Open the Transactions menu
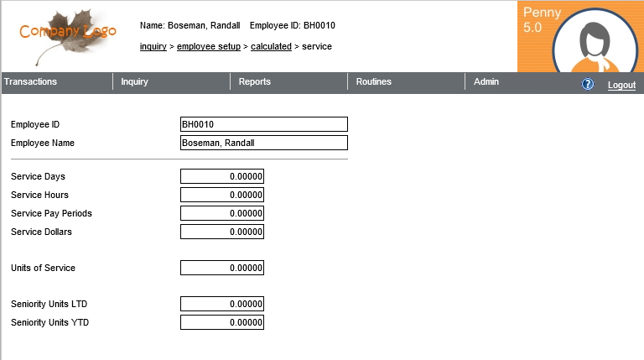 [31, 82]
